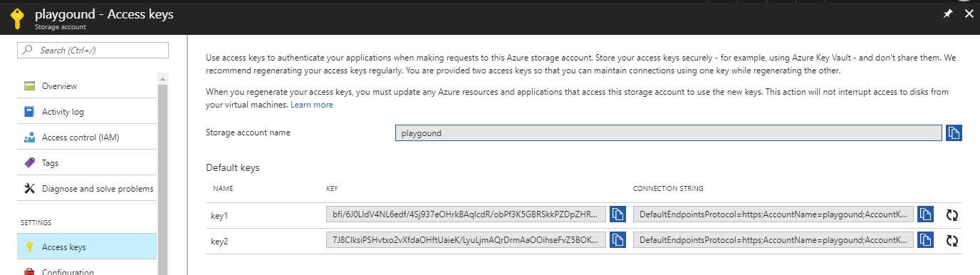The image size is (980, 275).
Task: Pin the blade with the pin icon
Action: (948, 14)
